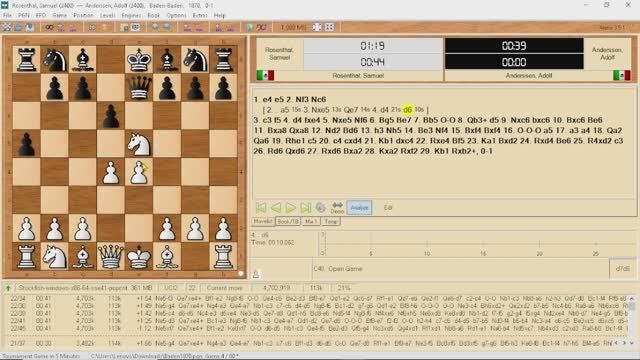Click the open PGN folder toolbar icon
This screenshot has width=640, height=360.
pos(18,27)
